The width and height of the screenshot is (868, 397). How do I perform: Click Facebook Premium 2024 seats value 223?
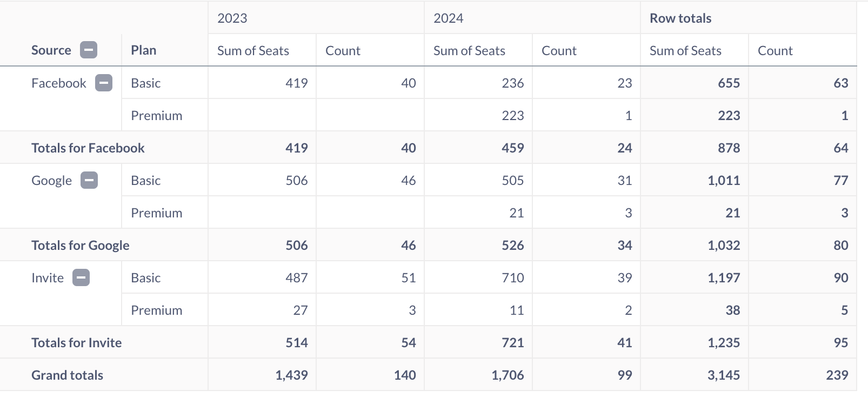512,116
